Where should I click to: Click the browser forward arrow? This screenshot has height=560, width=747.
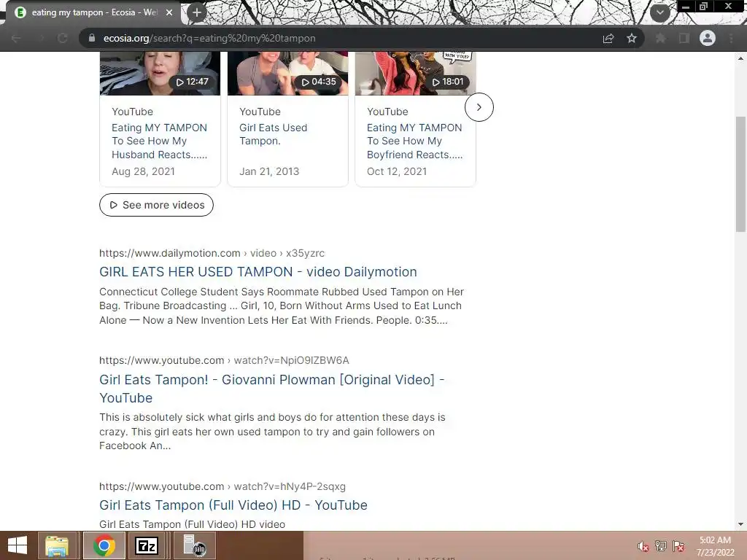click(x=41, y=39)
